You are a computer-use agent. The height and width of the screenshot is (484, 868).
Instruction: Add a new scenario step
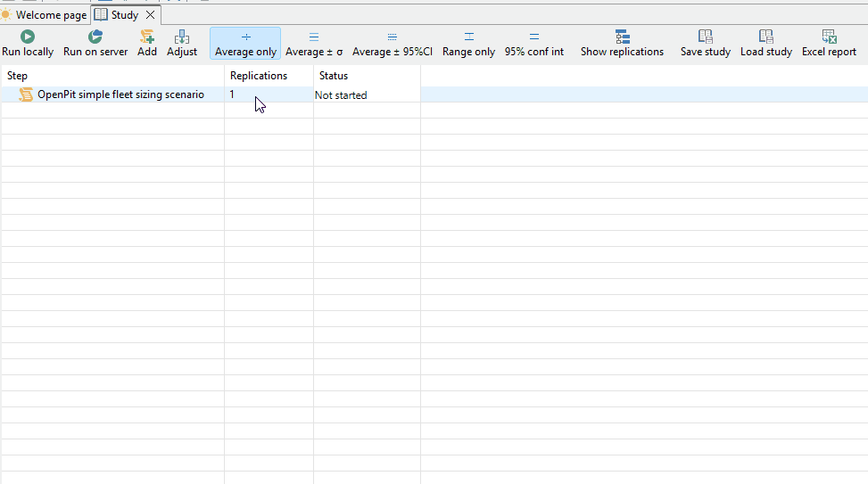[146, 43]
